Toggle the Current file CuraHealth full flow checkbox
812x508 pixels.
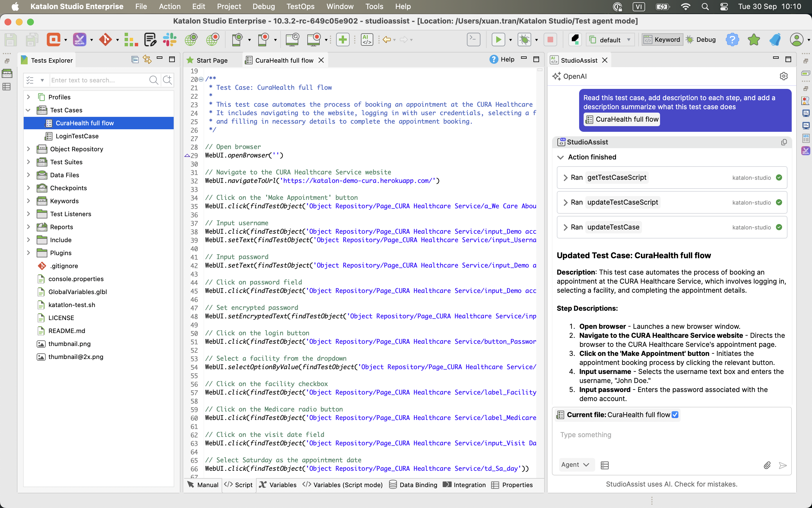675,415
